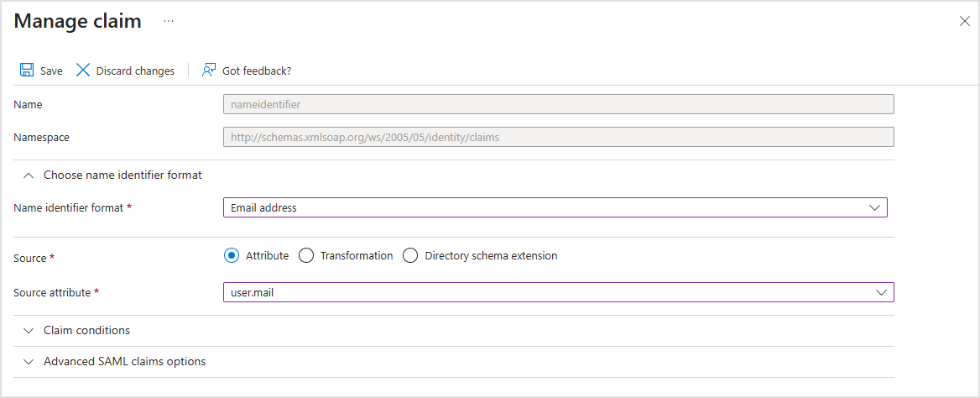Expand Advanced SAML claims options section

point(114,362)
